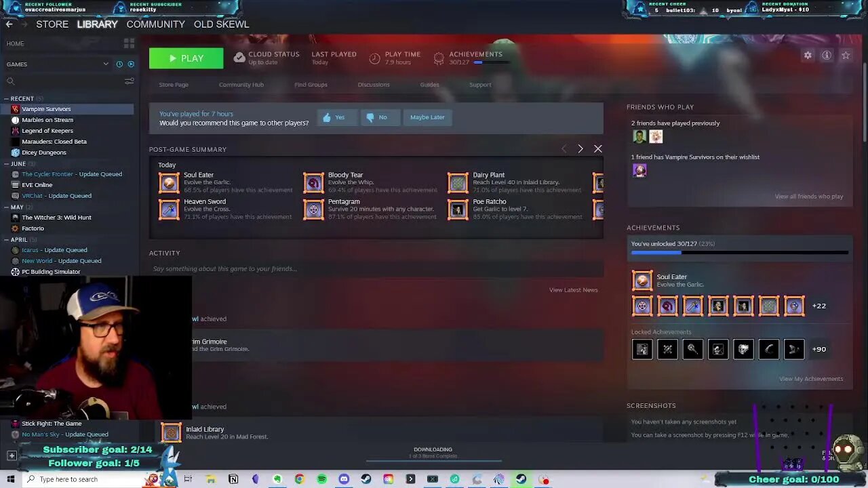Open View Latest News link
The image size is (868, 488).
574,290
